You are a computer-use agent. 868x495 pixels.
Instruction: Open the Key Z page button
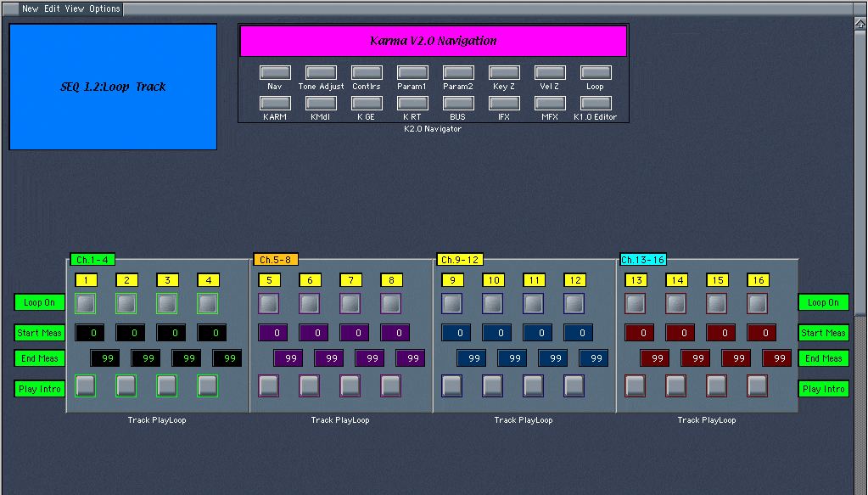(x=504, y=73)
